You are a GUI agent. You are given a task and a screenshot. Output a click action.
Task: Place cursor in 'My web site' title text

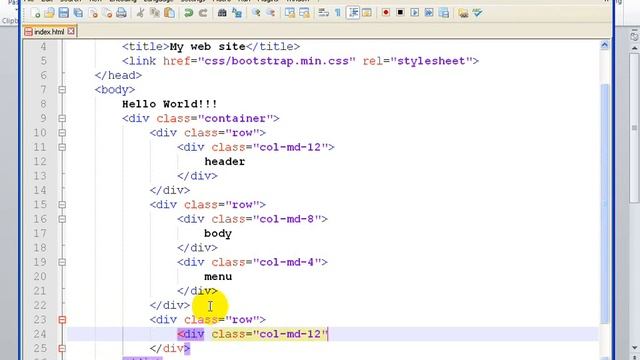pos(207,47)
